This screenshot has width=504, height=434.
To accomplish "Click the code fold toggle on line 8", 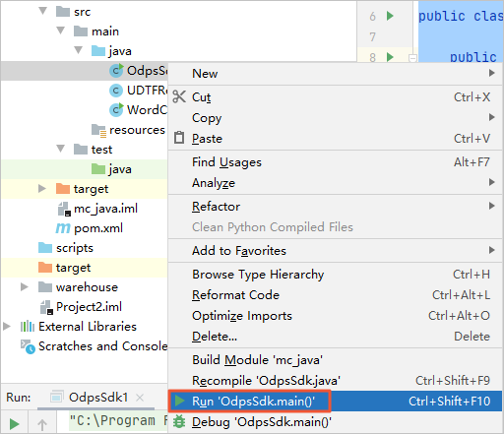I will click(x=412, y=58).
